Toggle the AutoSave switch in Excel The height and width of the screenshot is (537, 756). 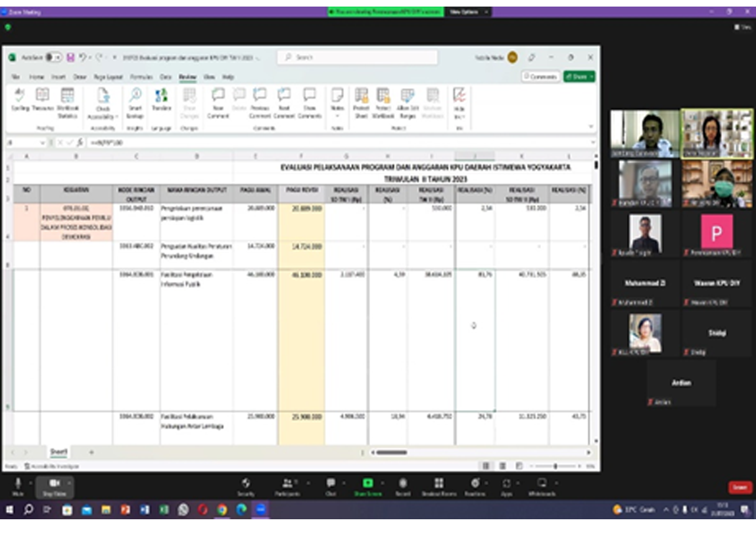click(53, 58)
